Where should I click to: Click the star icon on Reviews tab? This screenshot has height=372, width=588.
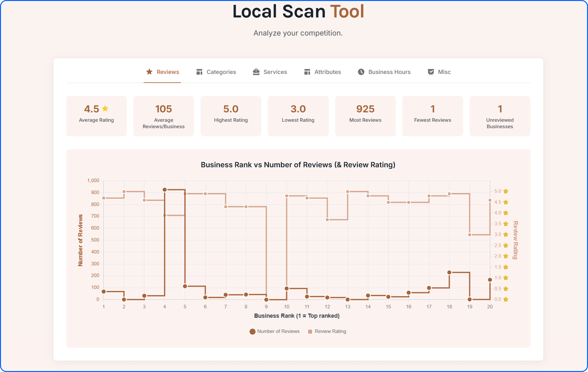(x=149, y=72)
